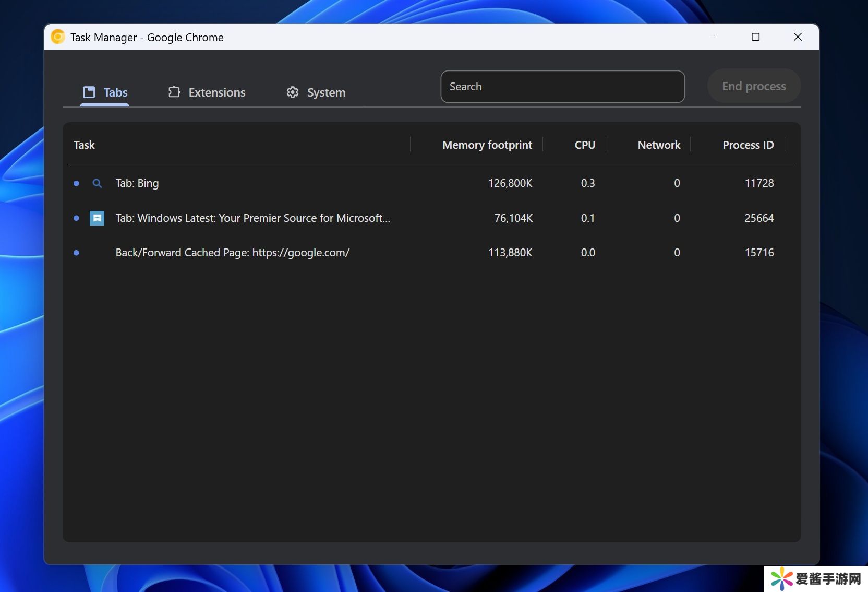Maximize the Task Manager window
The width and height of the screenshot is (868, 592).
click(755, 37)
